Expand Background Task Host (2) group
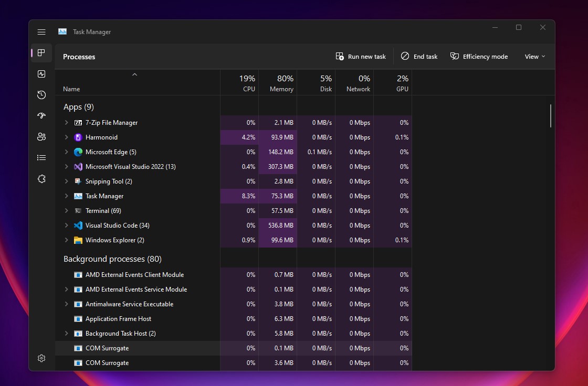 [66, 334]
